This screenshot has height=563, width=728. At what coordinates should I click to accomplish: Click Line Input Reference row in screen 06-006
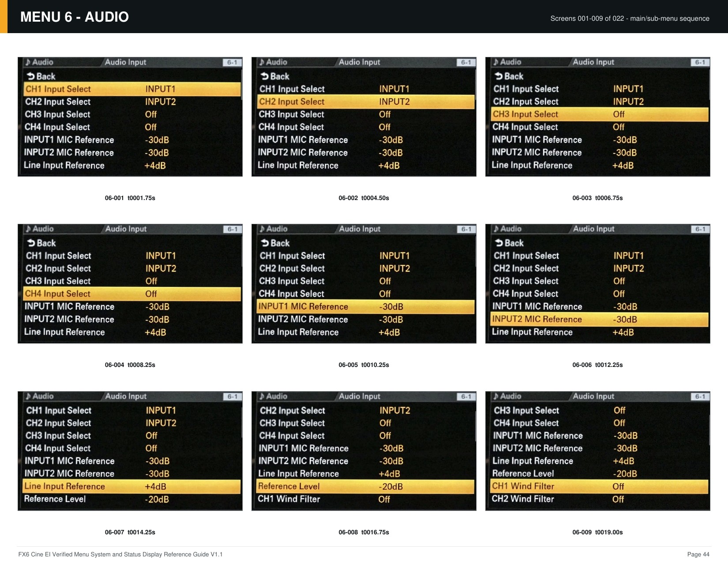600,333
